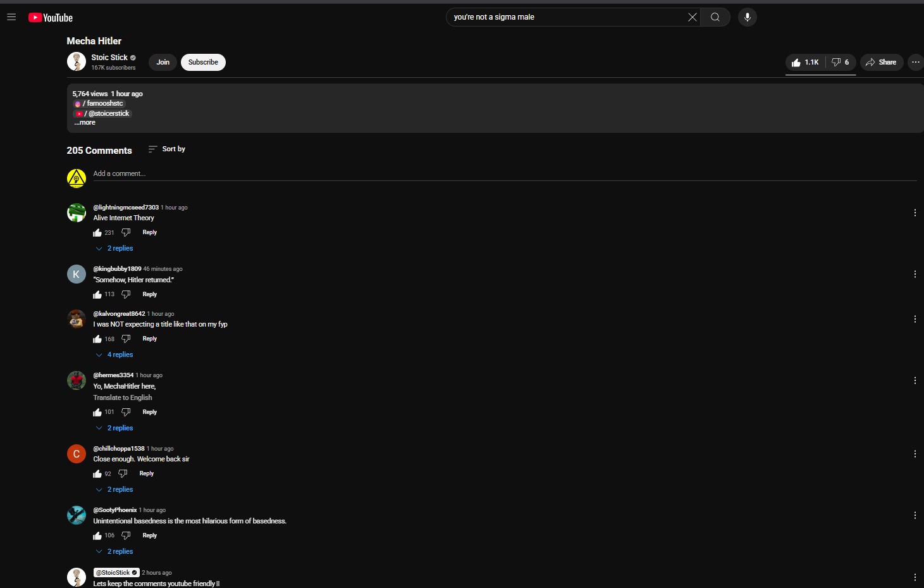Share this video
The width and height of the screenshot is (924, 588).
[881, 62]
